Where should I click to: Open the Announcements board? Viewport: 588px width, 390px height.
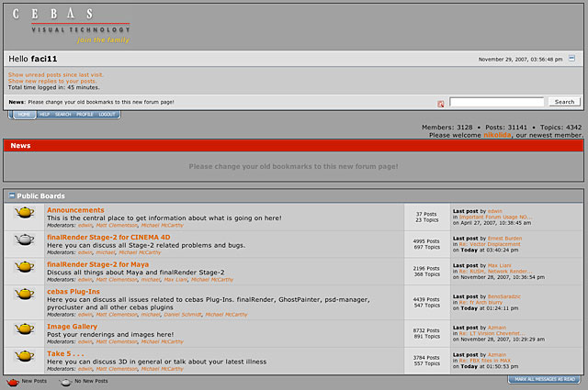75,210
